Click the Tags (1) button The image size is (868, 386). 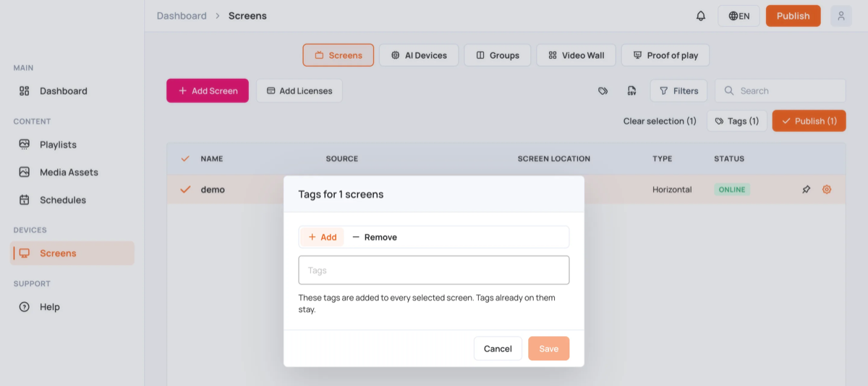(x=737, y=121)
